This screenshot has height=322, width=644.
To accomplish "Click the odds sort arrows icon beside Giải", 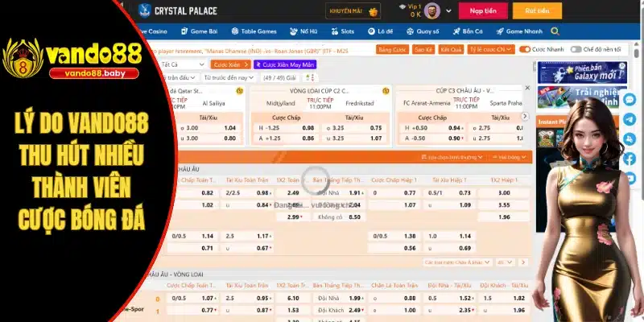I will click(x=310, y=77).
